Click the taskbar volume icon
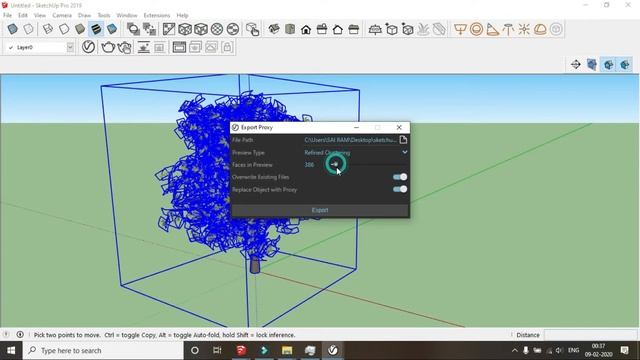The height and width of the screenshot is (360, 640). (559, 350)
